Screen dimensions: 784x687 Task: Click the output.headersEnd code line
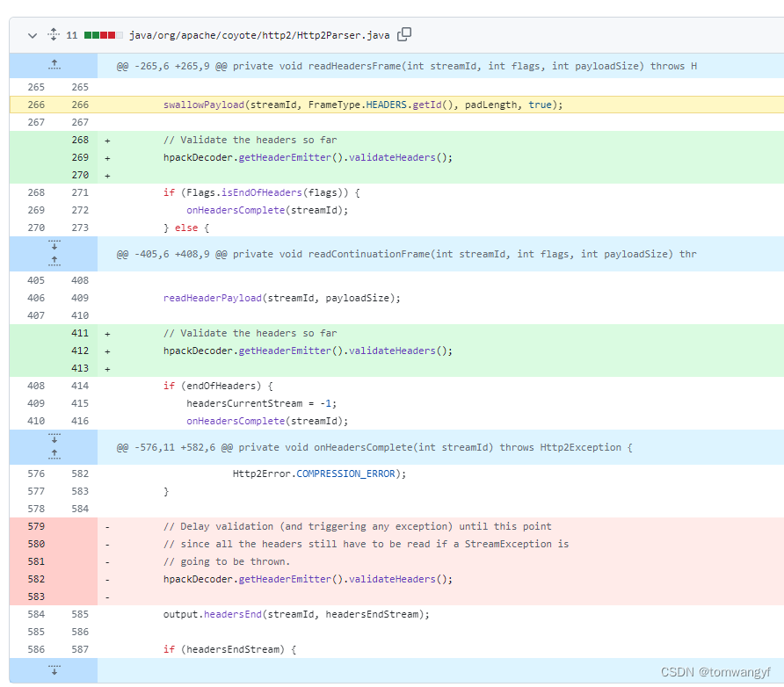(296, 615)
